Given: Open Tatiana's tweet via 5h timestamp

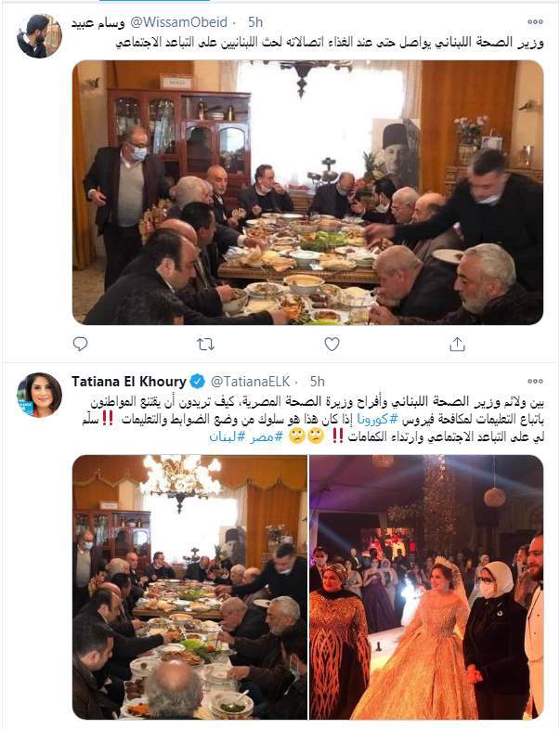Looking at the screenshot, I should click(x=318, y=382).
